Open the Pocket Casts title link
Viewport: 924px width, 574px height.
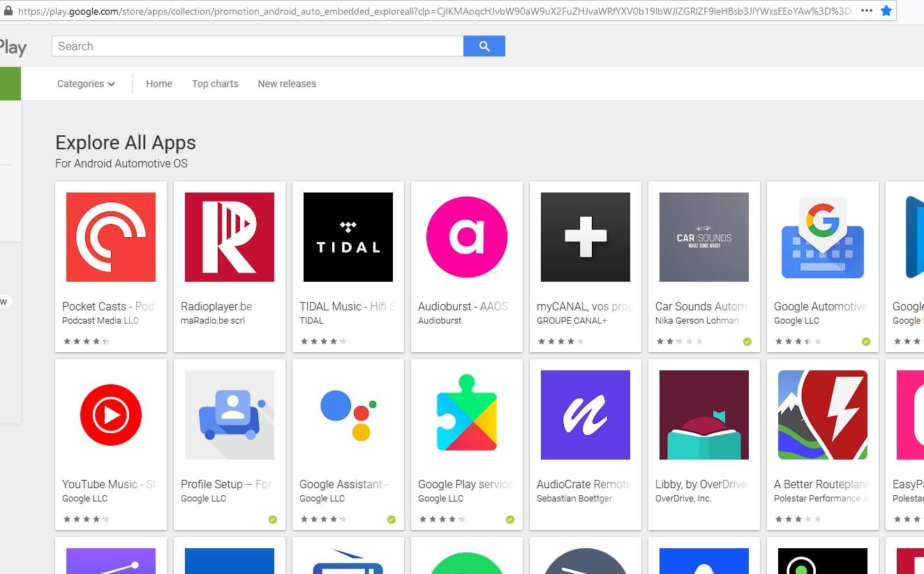[108, 306]
